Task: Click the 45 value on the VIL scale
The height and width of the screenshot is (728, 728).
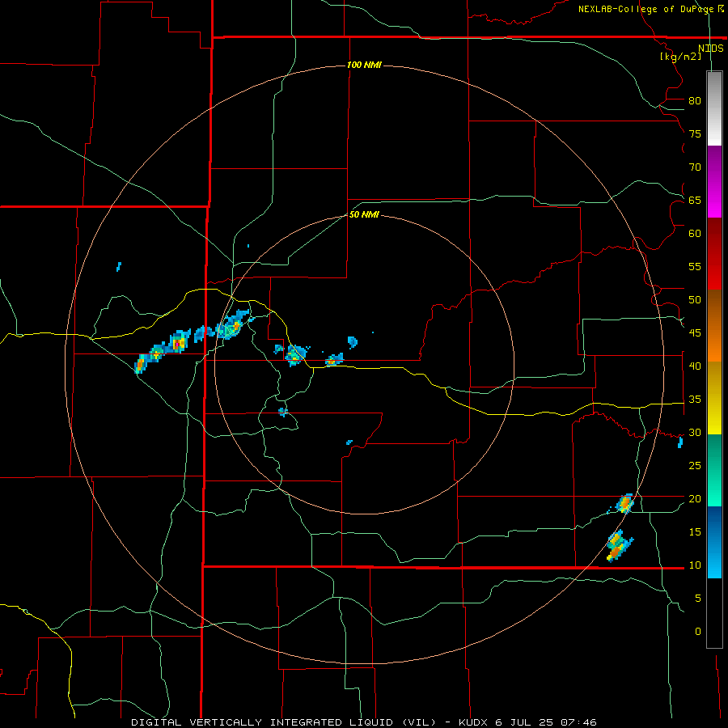Action: click(695, 333)
